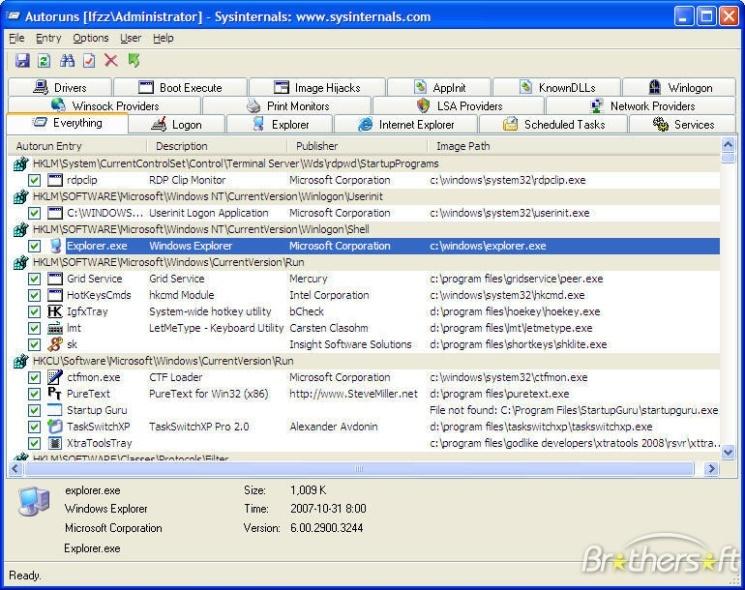Uncheck the TaskSwitchXP entry
Screen dimensions: 745x590
click(x=34, y=426)
